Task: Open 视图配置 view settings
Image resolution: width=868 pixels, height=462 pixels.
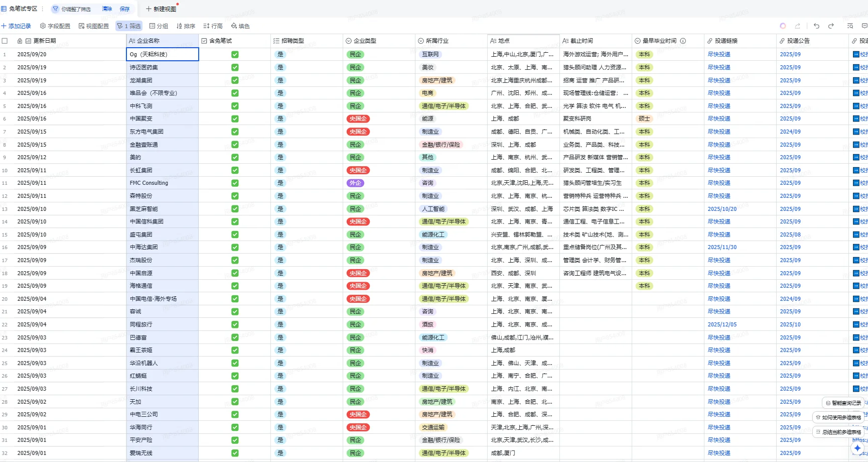Action: (x=94, y=26)
